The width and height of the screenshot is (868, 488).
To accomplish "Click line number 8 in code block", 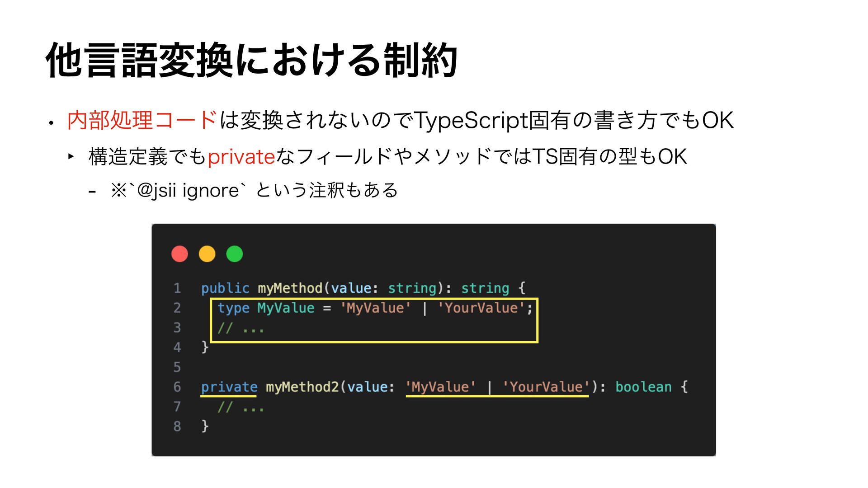I will tap(177, 426).
